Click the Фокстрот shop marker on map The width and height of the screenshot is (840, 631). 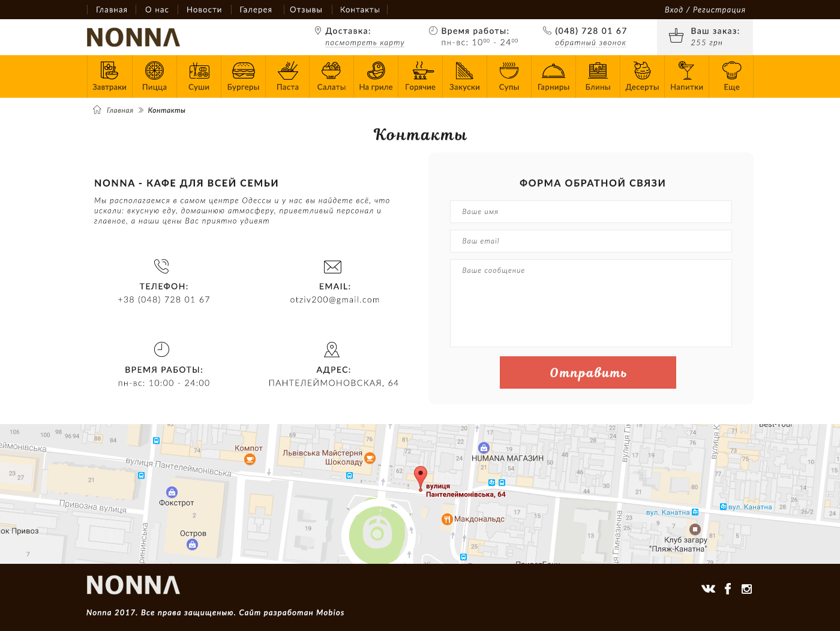tap(172, 492)
